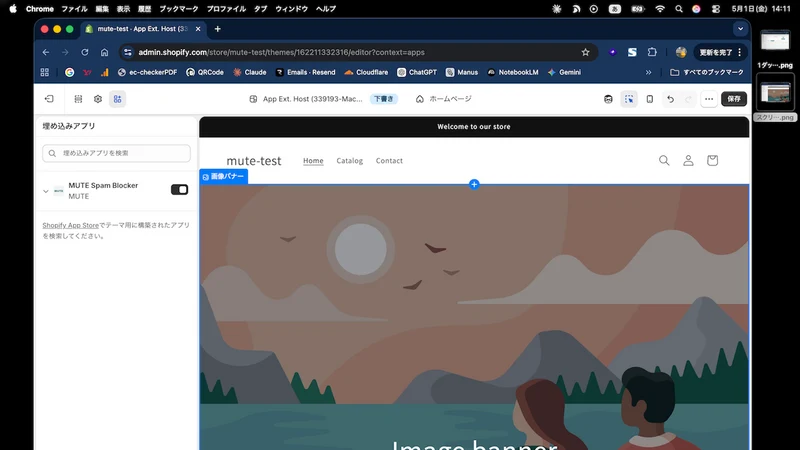Open the Cloudflare bookmark
Viewport: 800px width, 450px height.
pos(366,72)
